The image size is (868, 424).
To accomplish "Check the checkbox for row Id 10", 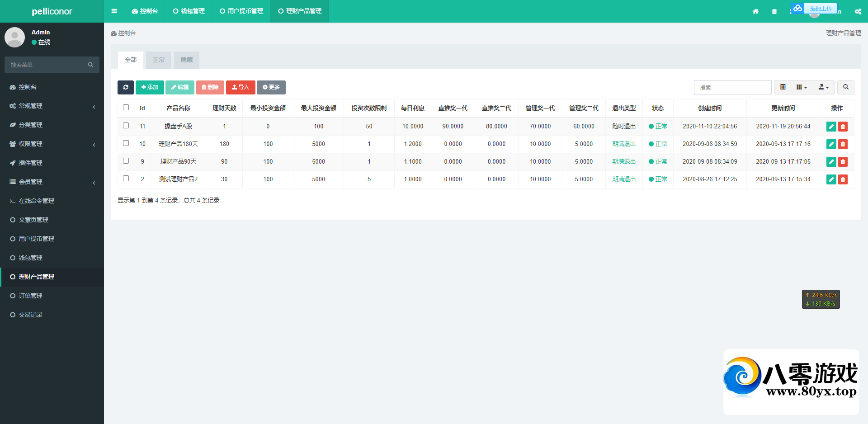I will 126,143.
